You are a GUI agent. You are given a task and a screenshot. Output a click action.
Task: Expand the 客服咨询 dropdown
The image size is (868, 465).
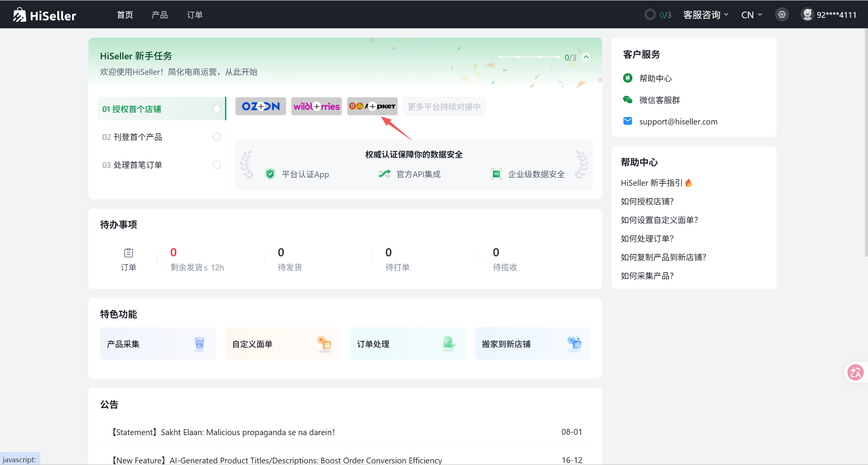click(705, 15)
